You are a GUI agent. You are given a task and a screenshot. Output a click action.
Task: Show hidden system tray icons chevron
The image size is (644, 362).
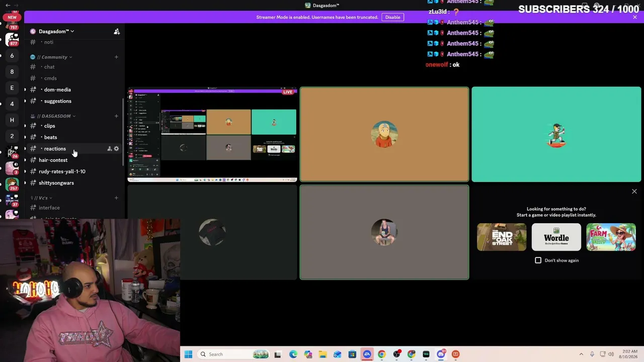(x=581, y=354)
